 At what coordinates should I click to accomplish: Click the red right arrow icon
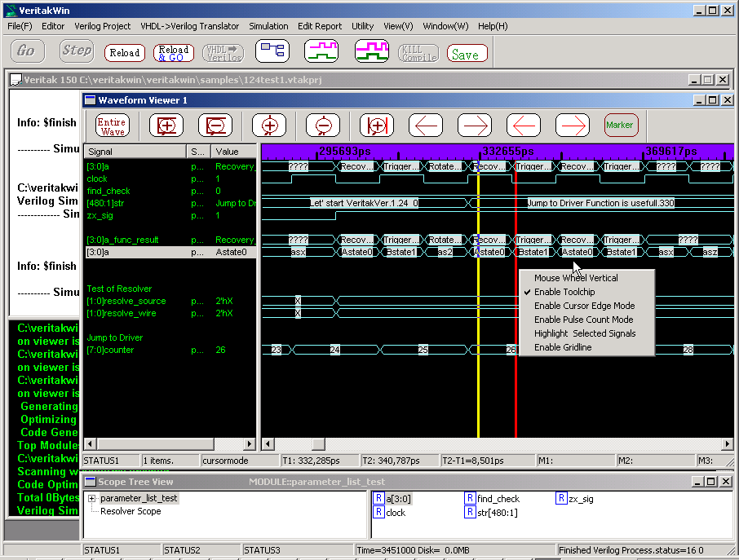572,126
